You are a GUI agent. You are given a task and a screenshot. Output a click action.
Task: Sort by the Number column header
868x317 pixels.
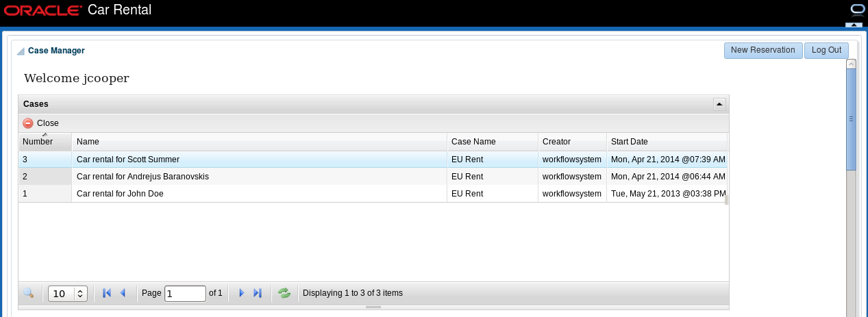click(x=45, y=142)
